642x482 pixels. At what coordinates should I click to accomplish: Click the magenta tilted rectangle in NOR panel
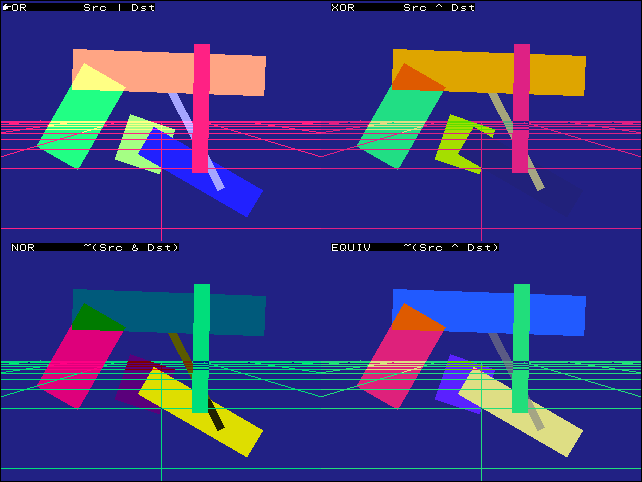tap(75, 365)
